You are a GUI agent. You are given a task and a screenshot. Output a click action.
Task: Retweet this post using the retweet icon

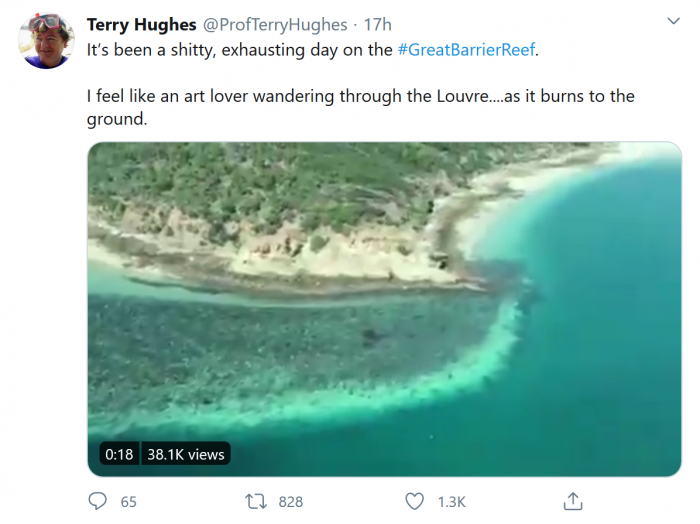click(x=255, y=501)
